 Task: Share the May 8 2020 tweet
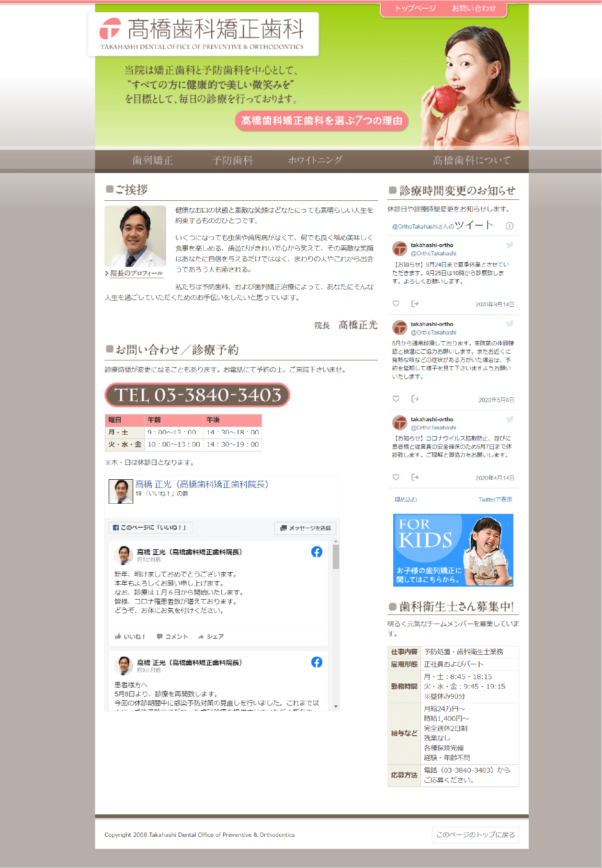[x=415, y=399]
